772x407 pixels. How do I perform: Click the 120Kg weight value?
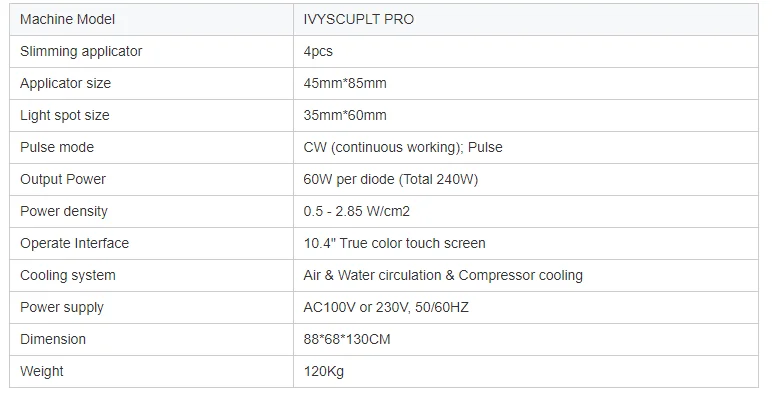[323, 371]
